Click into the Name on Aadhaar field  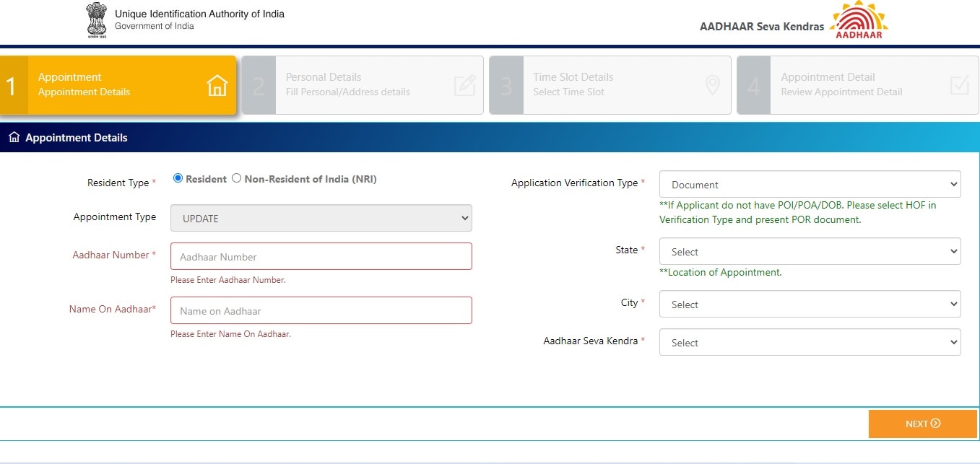click(321, 310)
